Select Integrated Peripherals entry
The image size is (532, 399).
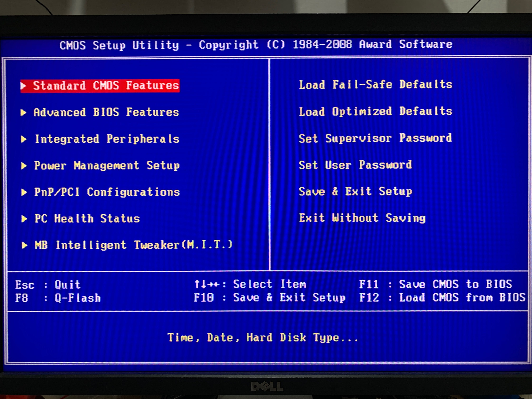[107, 139]
